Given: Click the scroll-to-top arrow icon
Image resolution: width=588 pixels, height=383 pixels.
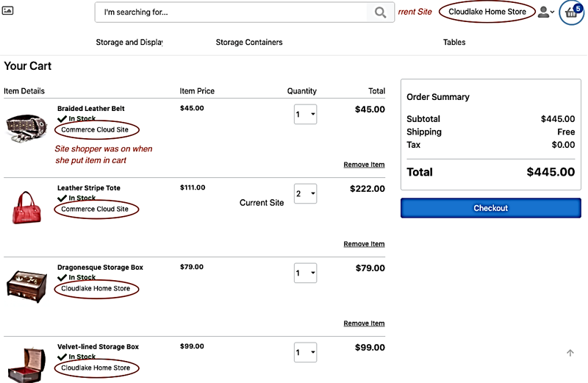Looking at the screenshot, I should [x=570, y=354].
